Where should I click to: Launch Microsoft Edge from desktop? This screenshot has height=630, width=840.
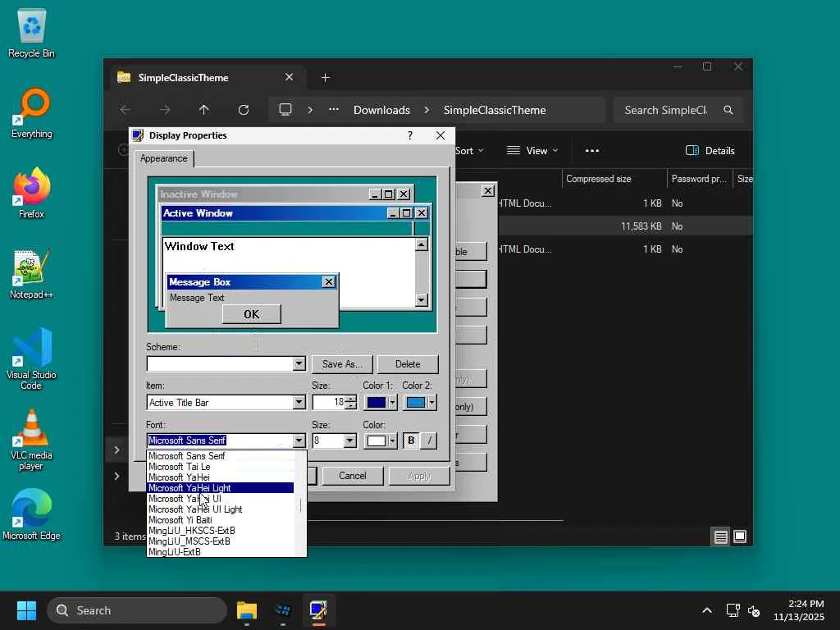pos(32,515)
